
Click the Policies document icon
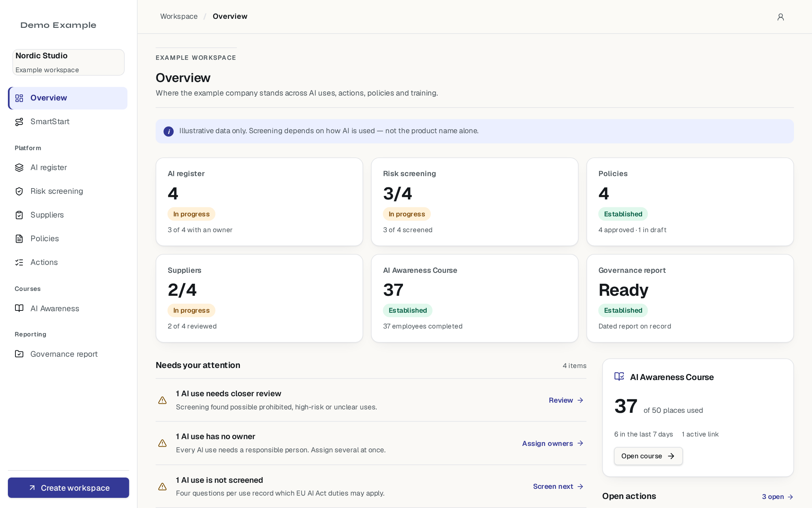19,239
